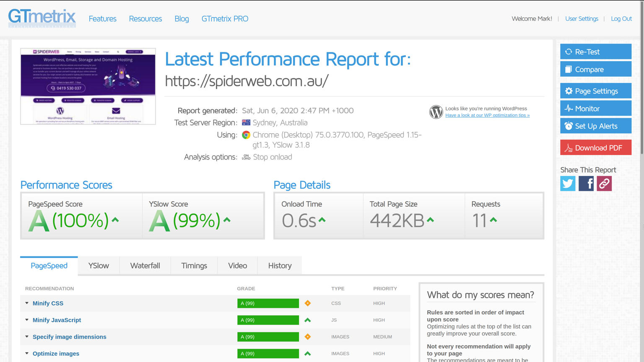Open the Resources menu

[145, 19]
